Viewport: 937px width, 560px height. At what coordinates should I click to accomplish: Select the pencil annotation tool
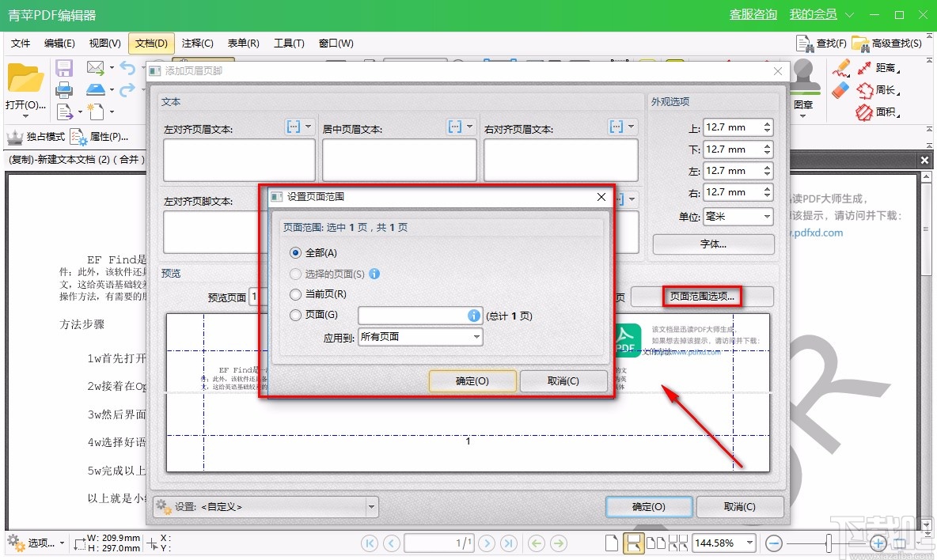pos(842,68)
